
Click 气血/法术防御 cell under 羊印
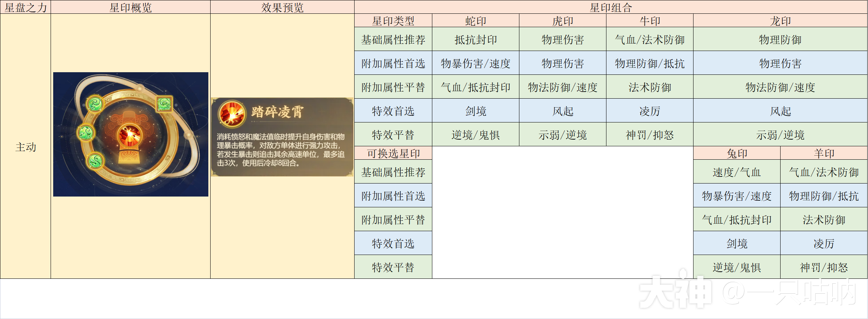click(x=824, y=172)
